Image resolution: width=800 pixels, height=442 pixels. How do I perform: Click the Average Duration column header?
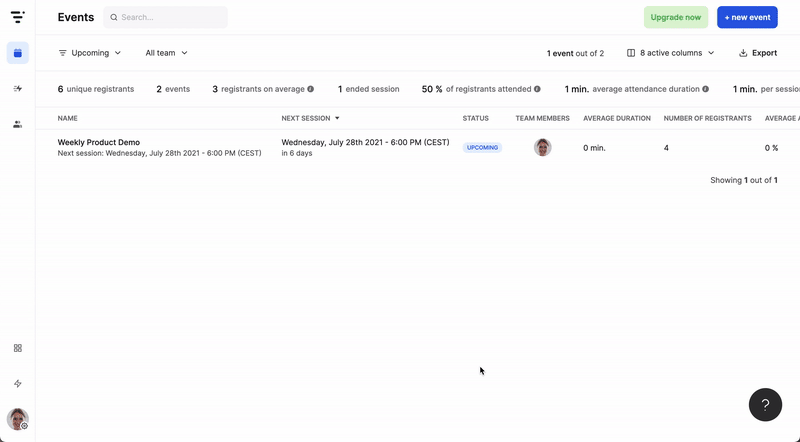[x=617, y=118]
